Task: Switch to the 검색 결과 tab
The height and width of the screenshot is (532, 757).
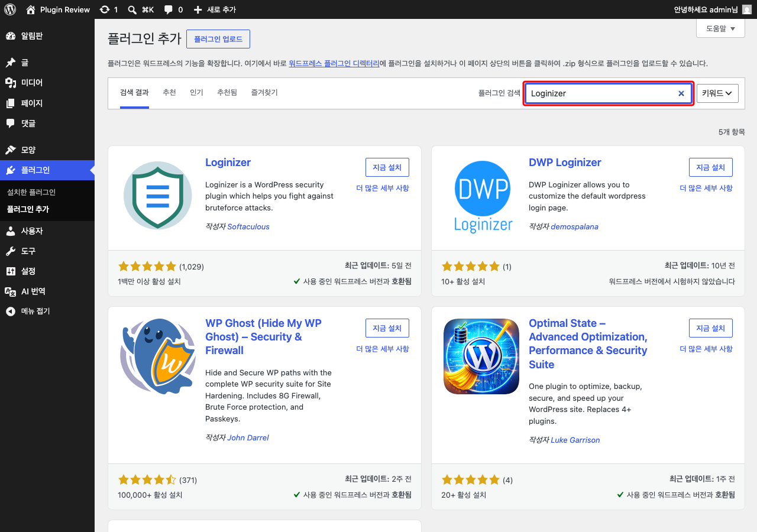Action: (134, 93)
